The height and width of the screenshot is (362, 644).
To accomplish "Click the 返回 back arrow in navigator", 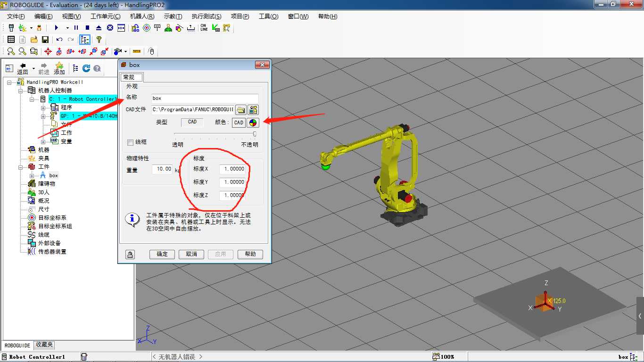I will [23, 68].
